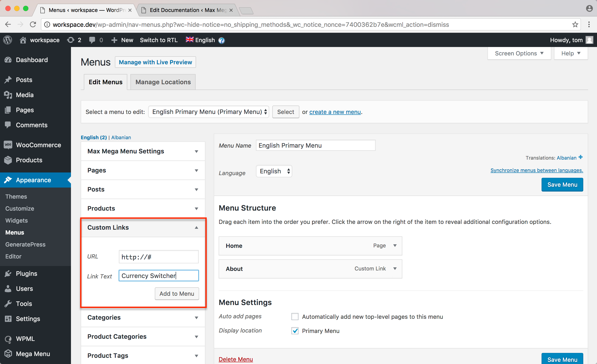Open the Mega Menu sidebar item
Viewport: 597px width, 364px height.
point(33,354)
